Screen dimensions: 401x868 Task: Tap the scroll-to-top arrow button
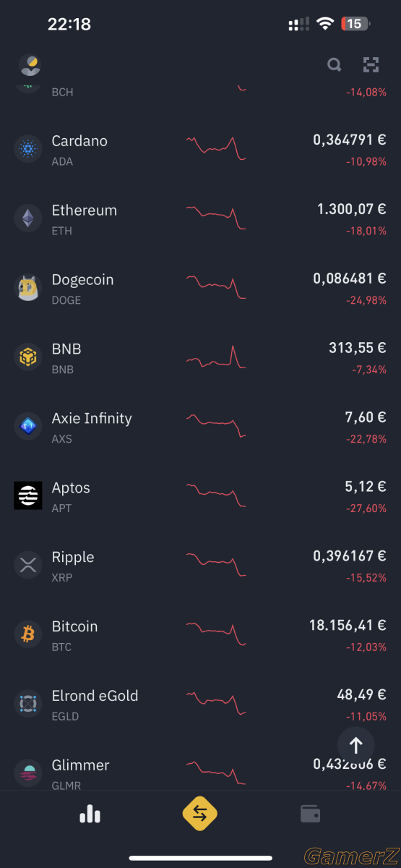point(355,745)
